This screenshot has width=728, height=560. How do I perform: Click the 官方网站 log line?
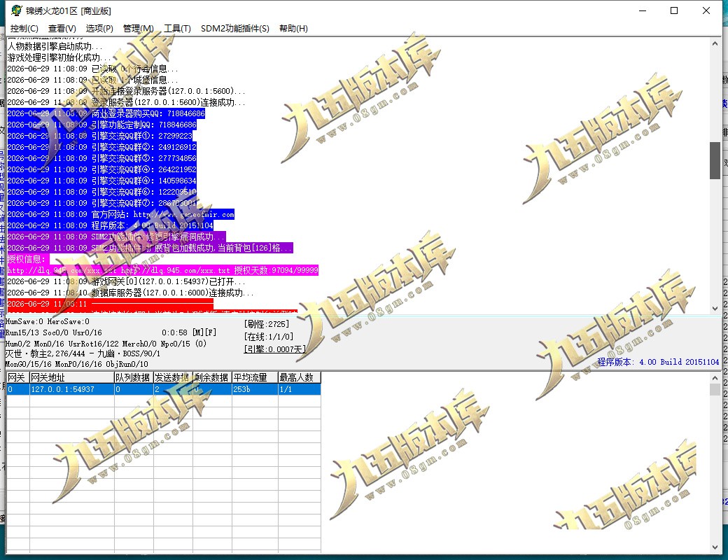click(x=120, y=214)
